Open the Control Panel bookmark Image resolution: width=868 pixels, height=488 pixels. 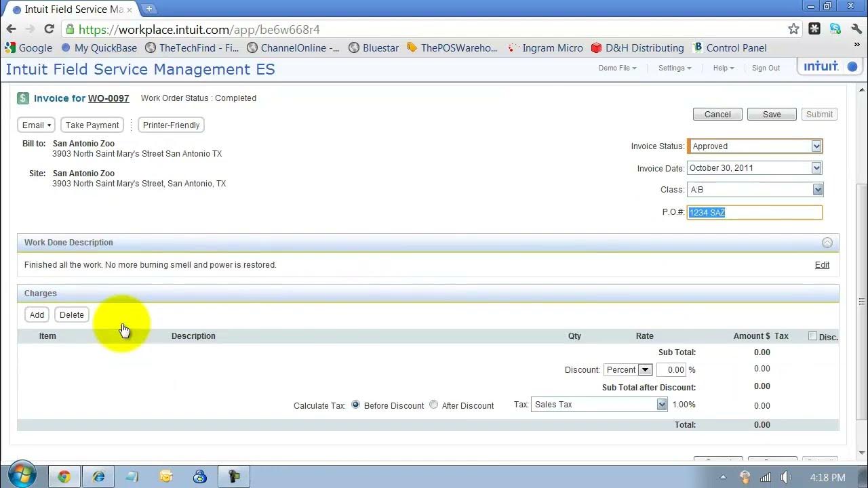tap(730, 48)
